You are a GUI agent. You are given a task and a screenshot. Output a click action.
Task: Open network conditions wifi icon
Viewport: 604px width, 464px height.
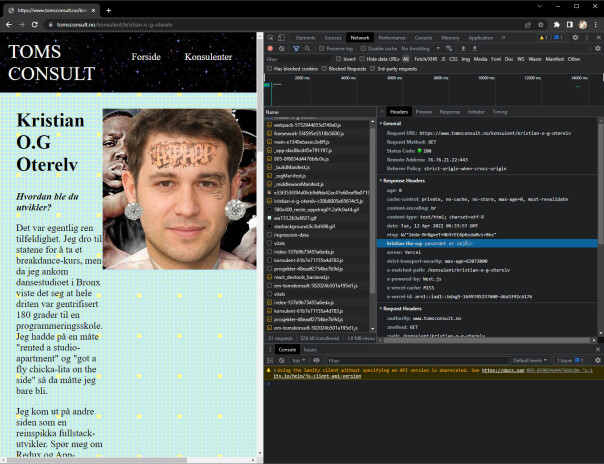click(449, 49)
